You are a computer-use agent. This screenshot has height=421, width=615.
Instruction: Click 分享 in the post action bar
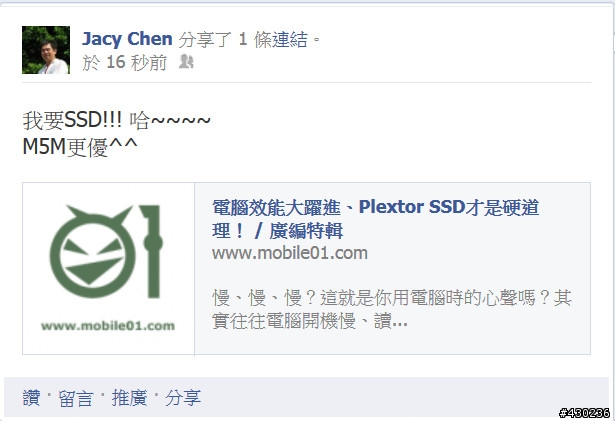(x=183, y=398)
